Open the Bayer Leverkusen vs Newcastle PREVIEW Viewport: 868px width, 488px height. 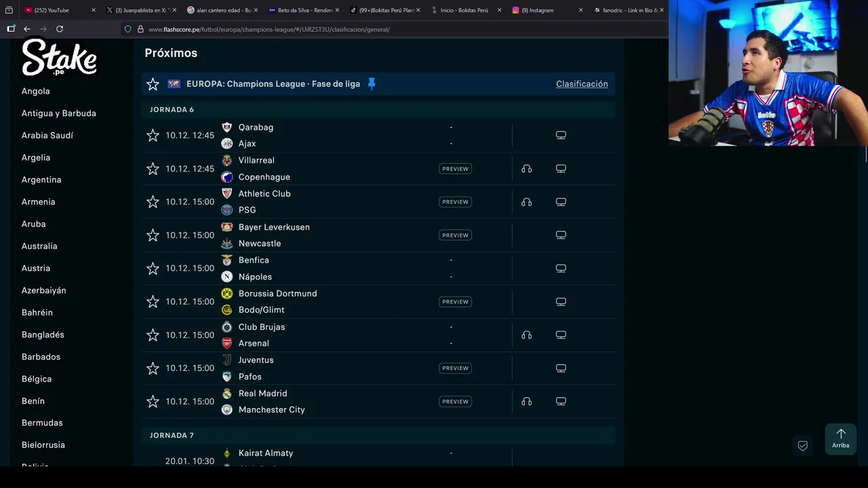pos(455,235)
